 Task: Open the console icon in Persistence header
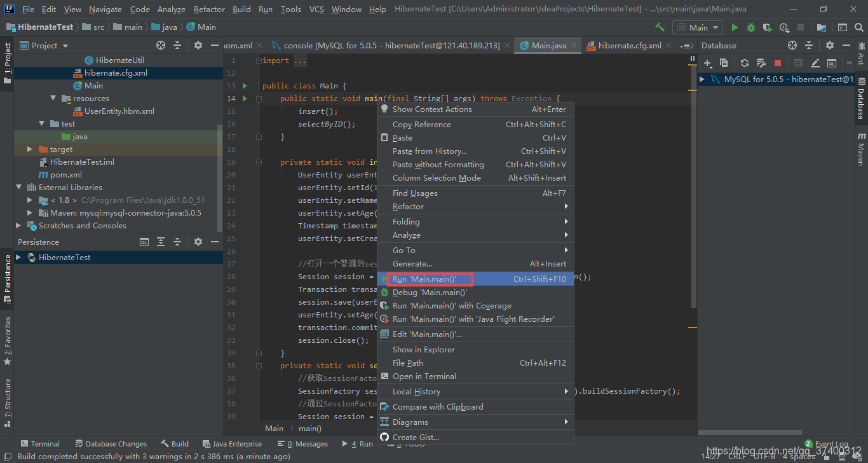144,242
